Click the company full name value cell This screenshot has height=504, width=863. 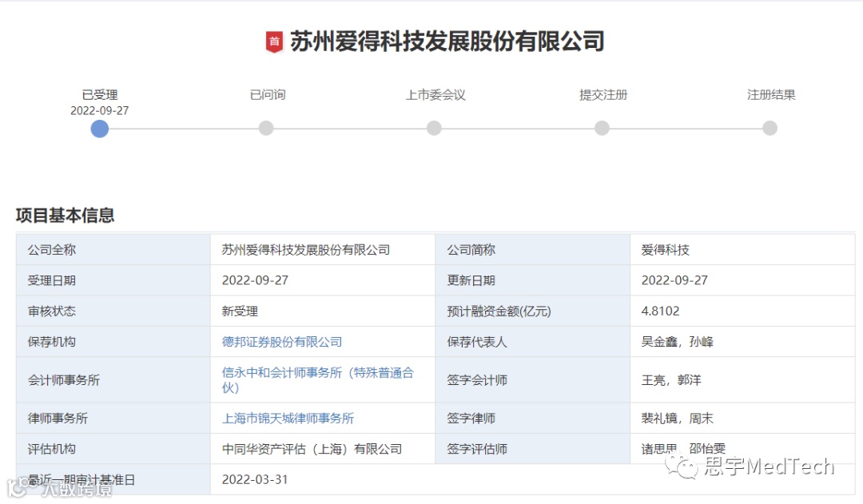(323, 250)
